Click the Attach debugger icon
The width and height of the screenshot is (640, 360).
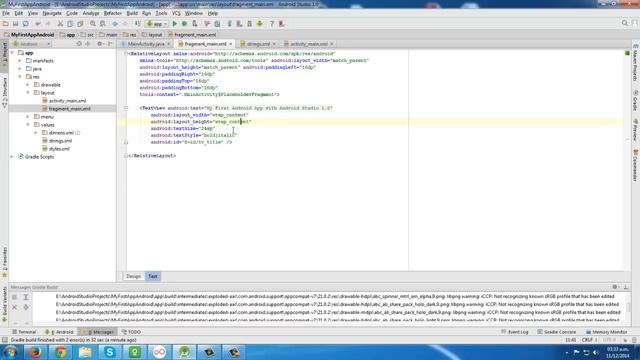pyautogui.click(x=195, y=24)
